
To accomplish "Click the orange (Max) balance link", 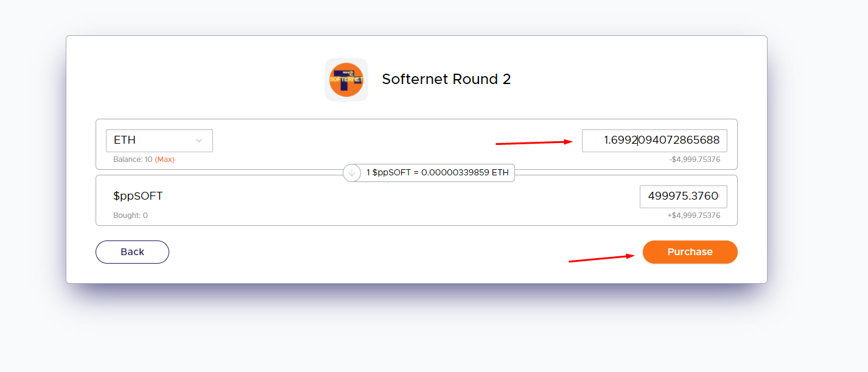I will [x=164, y=160].
